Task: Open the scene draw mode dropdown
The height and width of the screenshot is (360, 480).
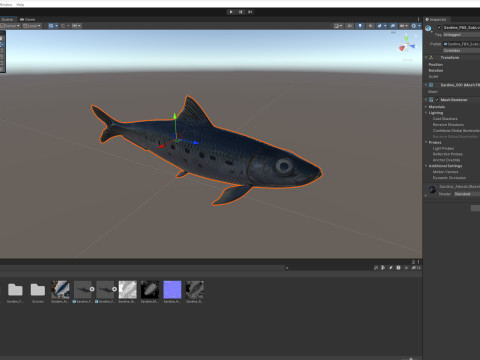Action: point(338,26)
